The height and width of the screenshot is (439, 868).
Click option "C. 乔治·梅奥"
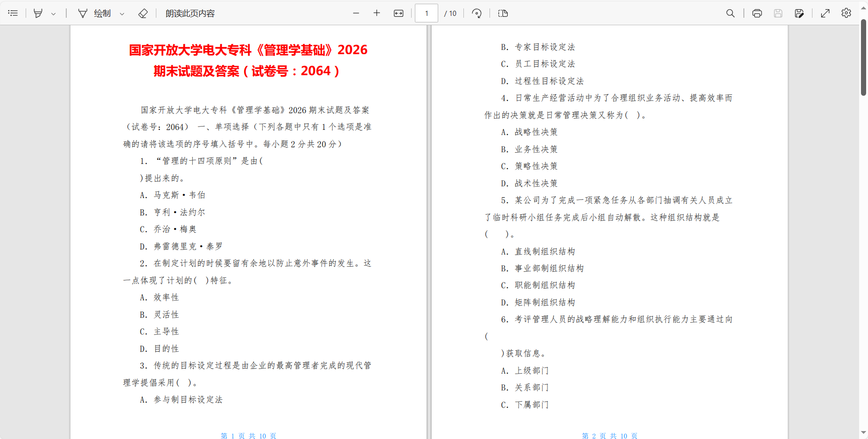tap(168, 229)
